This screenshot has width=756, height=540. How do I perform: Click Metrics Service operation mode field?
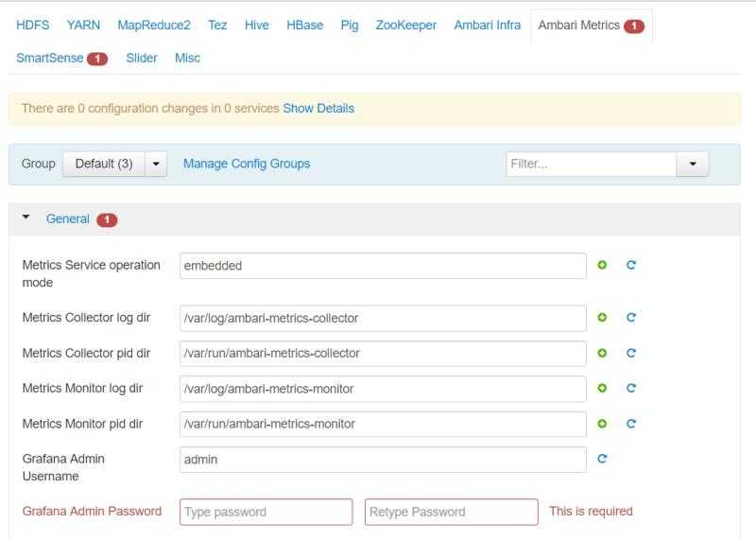[383, 266]
